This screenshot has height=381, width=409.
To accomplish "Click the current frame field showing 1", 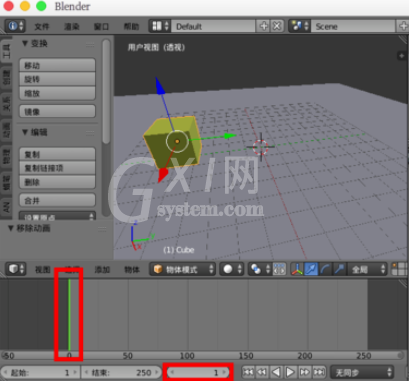I will pyautogui.click(x=198, y=372).
